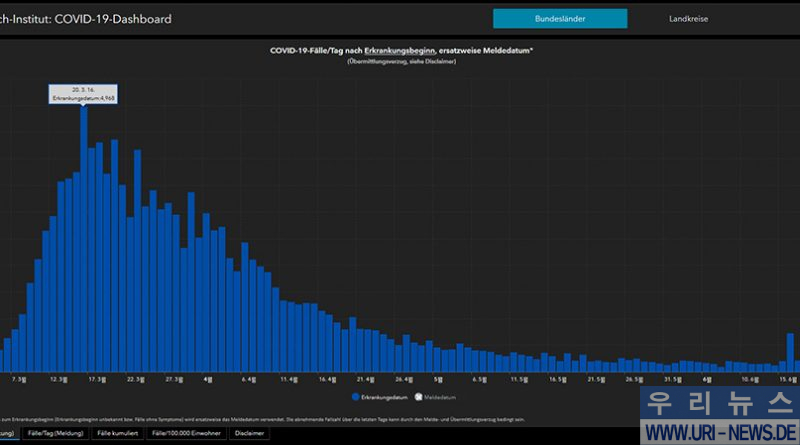
Task: Open the Fälle/Tag (Meldung) chart tab
Action: (56, 433)
